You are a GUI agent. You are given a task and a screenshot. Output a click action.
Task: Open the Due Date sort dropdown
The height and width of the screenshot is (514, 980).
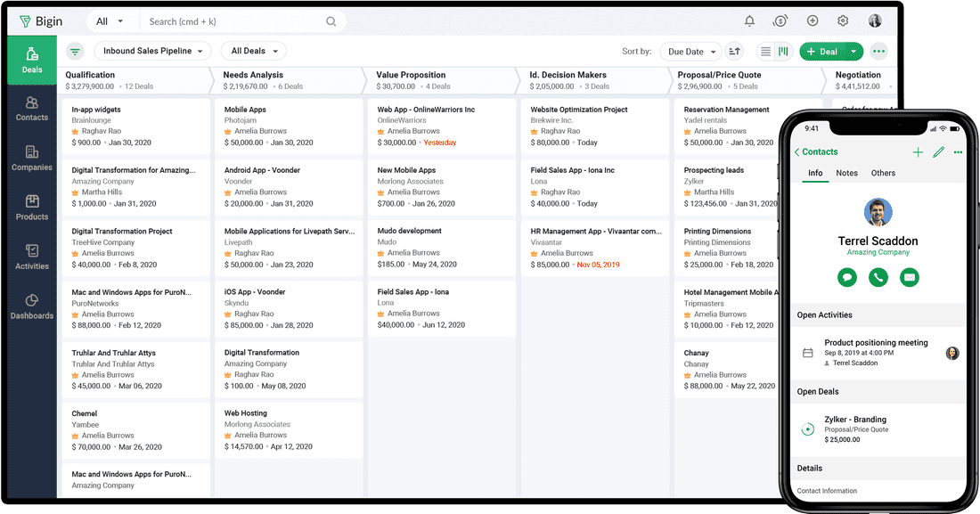691,52
